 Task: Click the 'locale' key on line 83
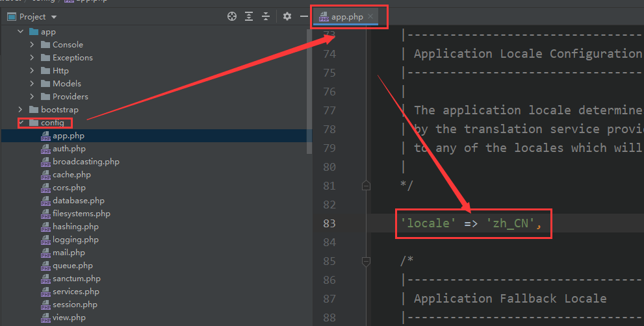click(428, 223)
